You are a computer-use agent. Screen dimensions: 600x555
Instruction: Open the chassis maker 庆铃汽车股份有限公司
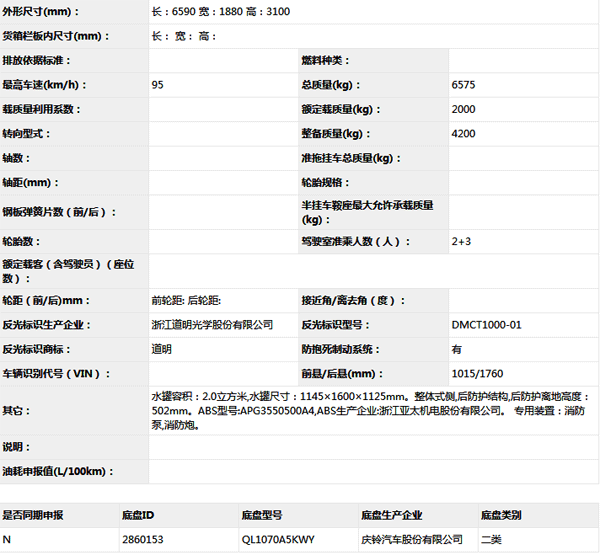click(412, 540)
